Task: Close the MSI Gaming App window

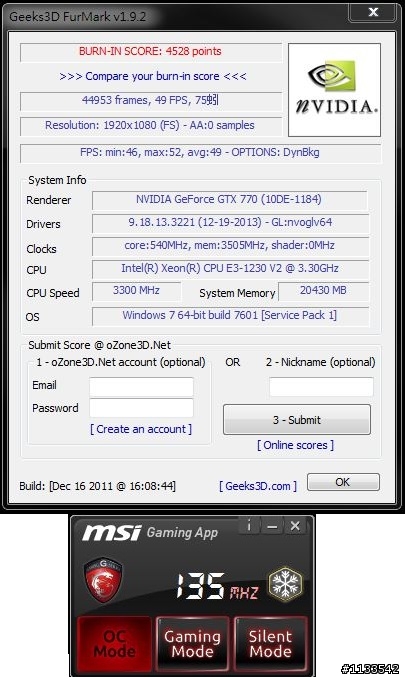Action: [295, 526]
